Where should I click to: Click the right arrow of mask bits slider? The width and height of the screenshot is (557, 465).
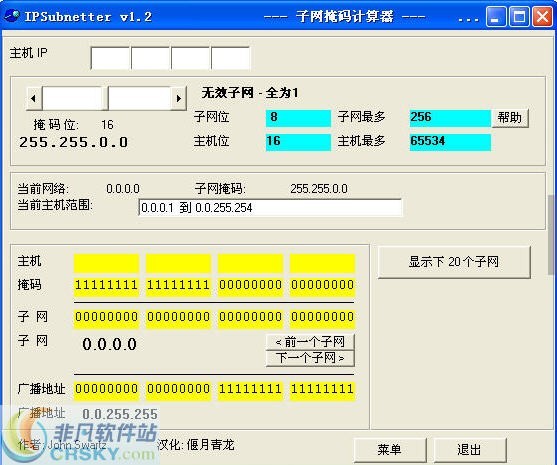tap(179, 98)
